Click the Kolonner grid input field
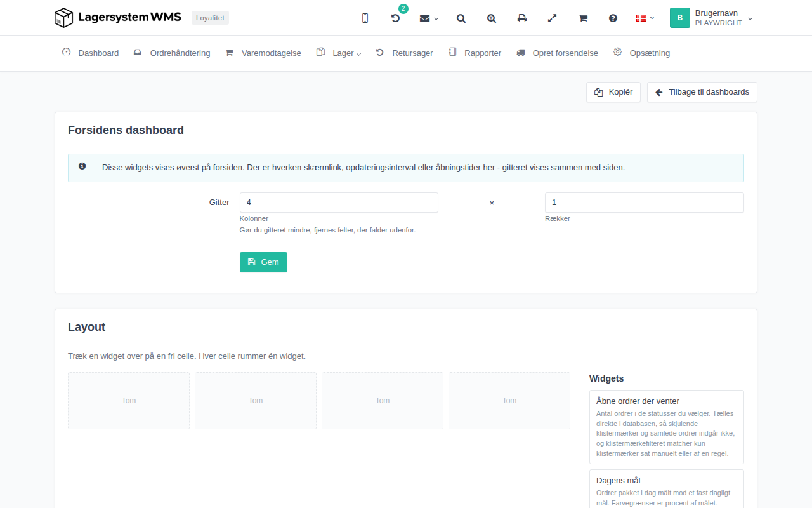Viewport: 812px width, 508px height. tap(339, 203)
